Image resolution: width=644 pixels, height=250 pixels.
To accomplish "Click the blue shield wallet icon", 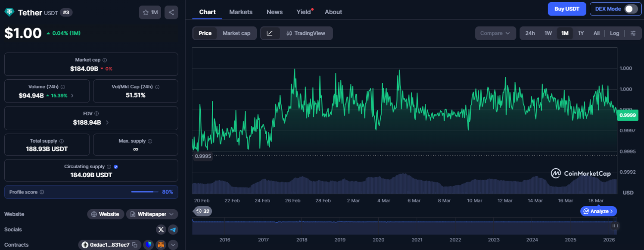I will (149, 245).
